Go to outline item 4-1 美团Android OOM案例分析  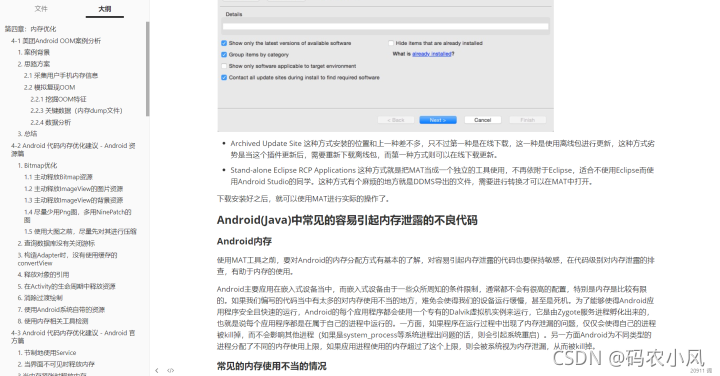point(56,41)
